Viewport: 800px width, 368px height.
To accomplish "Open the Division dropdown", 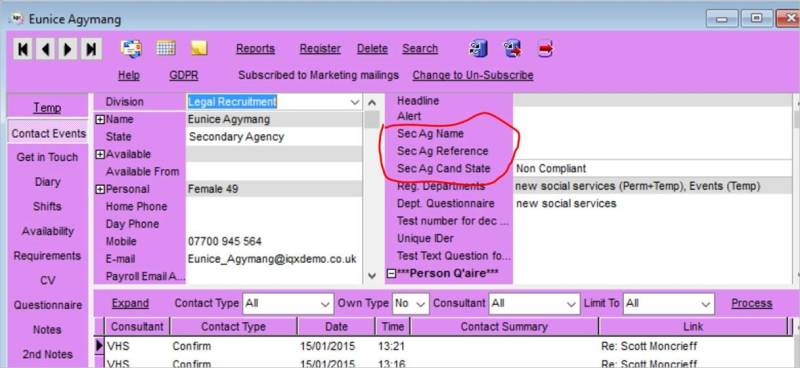I will 355,102.
